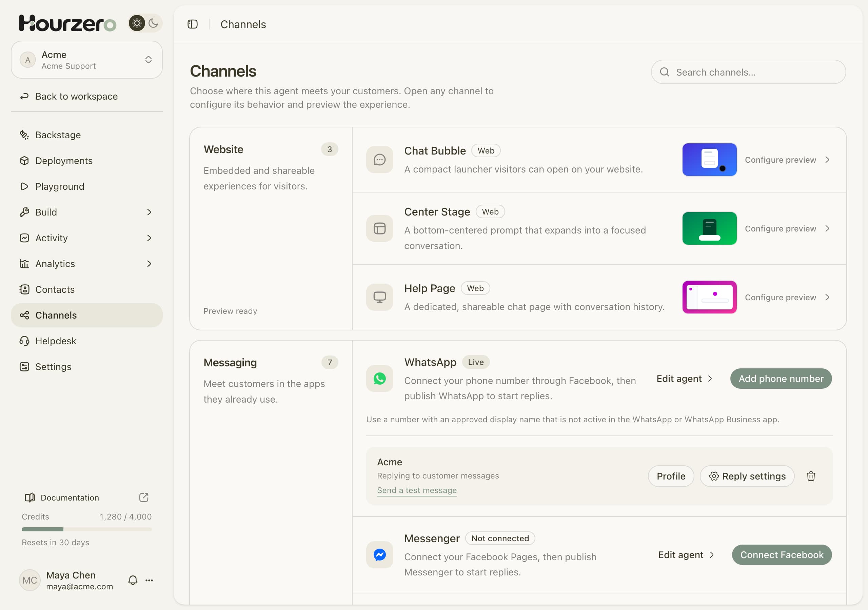The height and width of the screenshot is (610, 868).
Task: Click Messenger Not connected badge
Action: click(500, 538)
